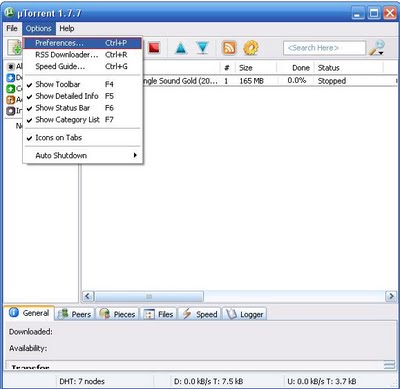Choose Speed Guide in the Options menu
This screenshot has width=400, height=389.
83,66
